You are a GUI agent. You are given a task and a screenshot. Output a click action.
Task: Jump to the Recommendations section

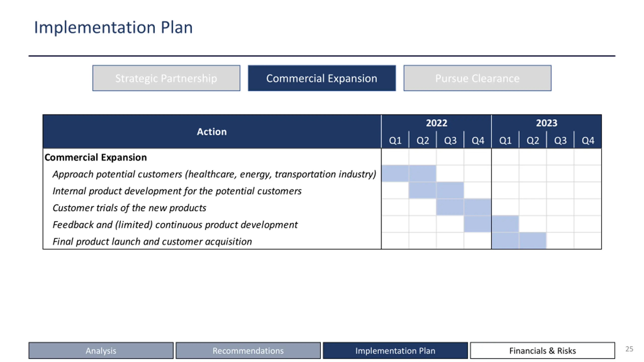coord(248,350)
